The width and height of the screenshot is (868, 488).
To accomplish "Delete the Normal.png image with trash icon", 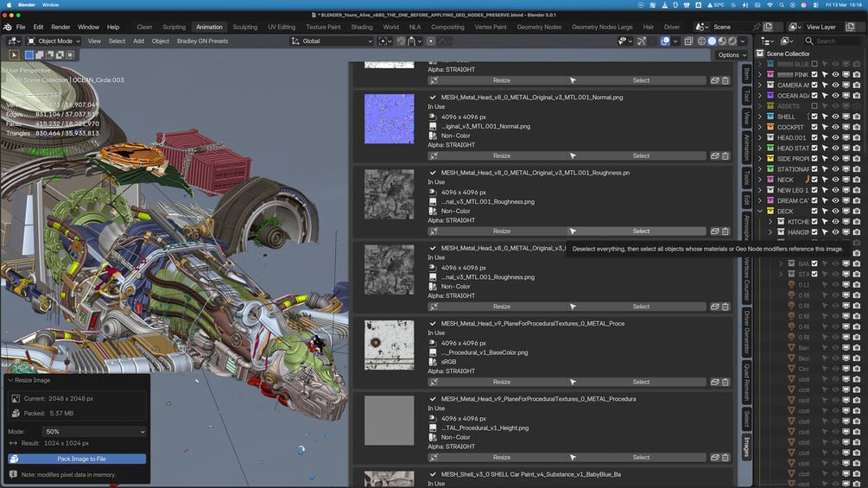I will coord(725,156).
